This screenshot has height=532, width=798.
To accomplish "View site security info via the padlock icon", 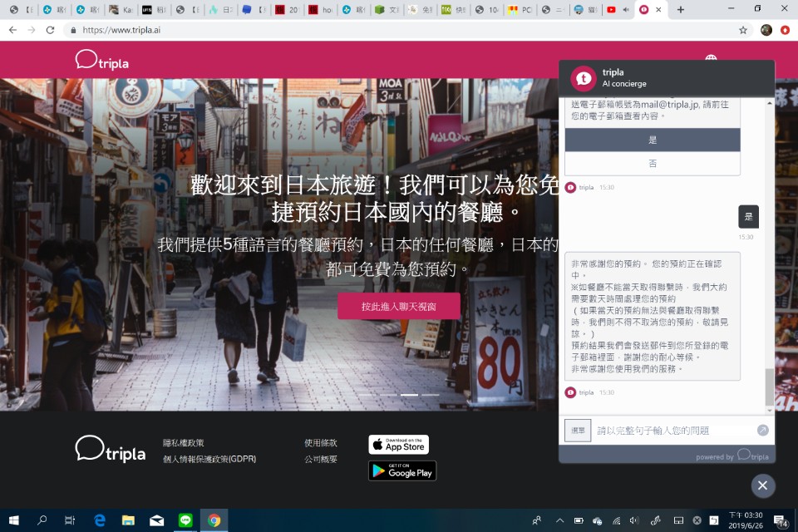I will click(73, 30).
